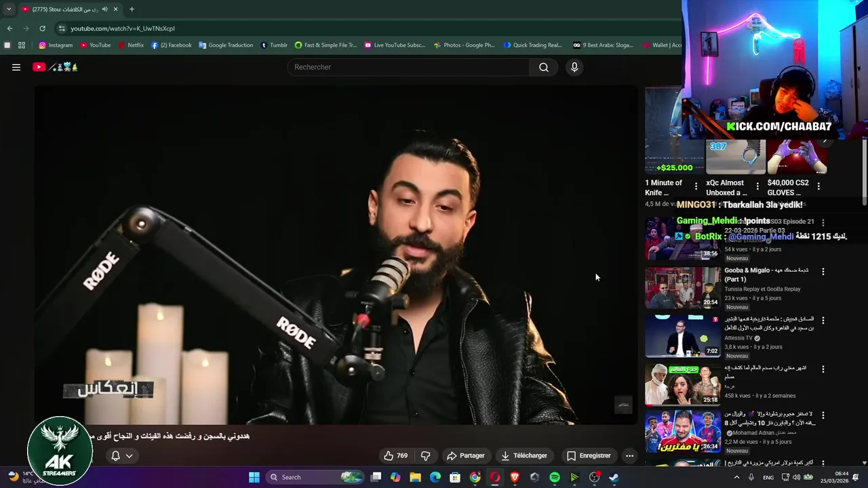The height and width of the screenshot is (488, 868).
Task: Click the Attessia TV channel name
Action: tap(738, 338)
